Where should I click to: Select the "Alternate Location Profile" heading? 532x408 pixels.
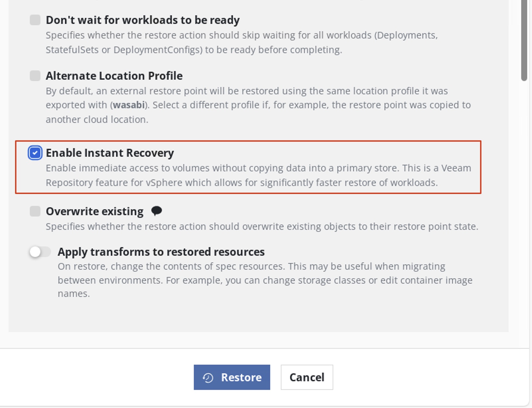114,76
